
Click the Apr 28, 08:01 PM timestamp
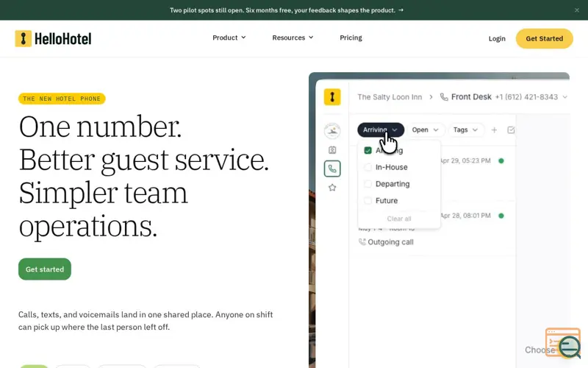465,216
